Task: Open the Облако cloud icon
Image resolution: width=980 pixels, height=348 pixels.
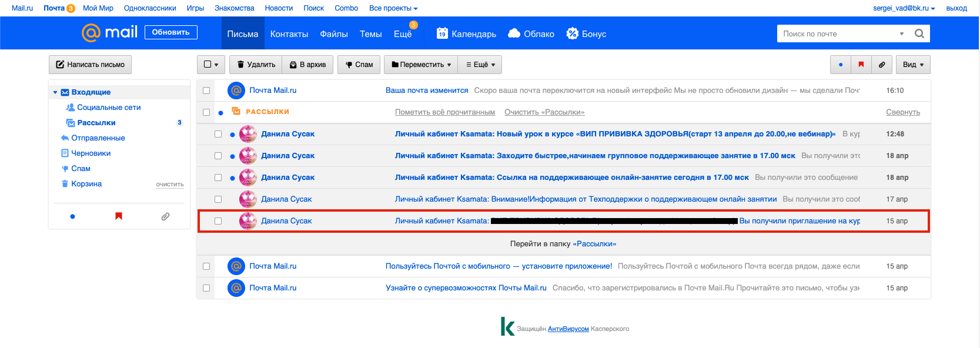Action: [514, 34]
